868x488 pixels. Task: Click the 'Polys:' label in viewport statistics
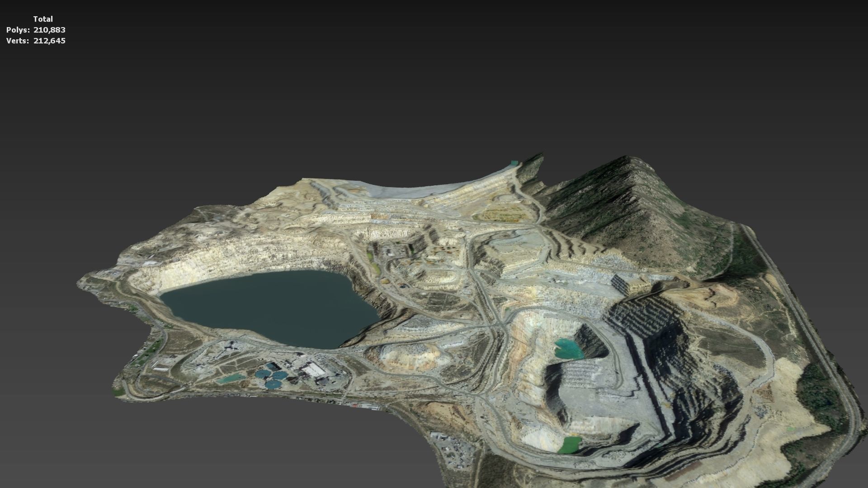point(18,30)
